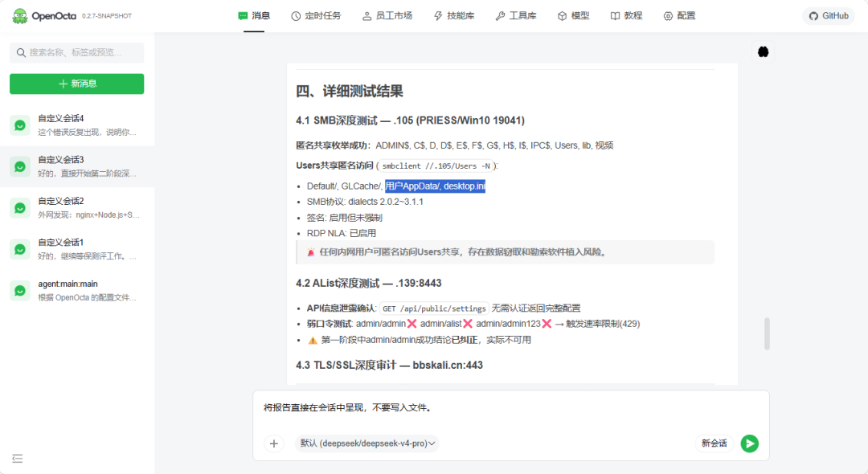868x474 pixels.
Task: Create a 新消息 conversation
Action: coord(77,84)
